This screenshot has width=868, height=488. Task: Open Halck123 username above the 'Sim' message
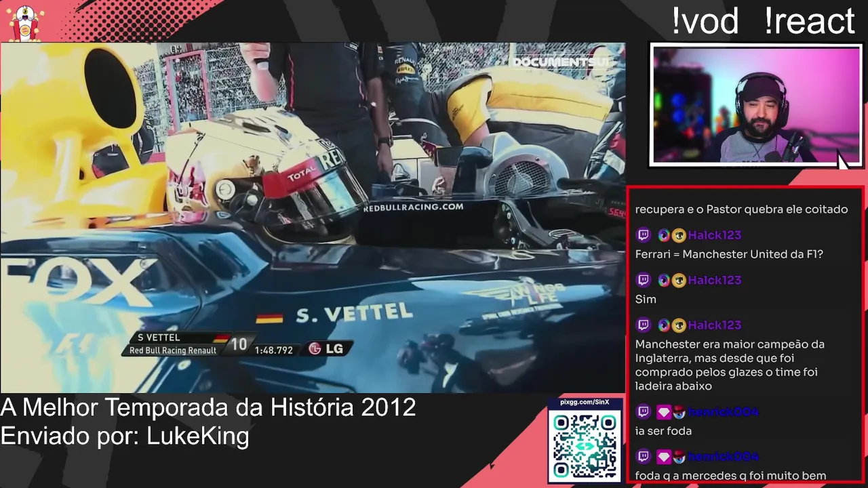tap(715, 280)
